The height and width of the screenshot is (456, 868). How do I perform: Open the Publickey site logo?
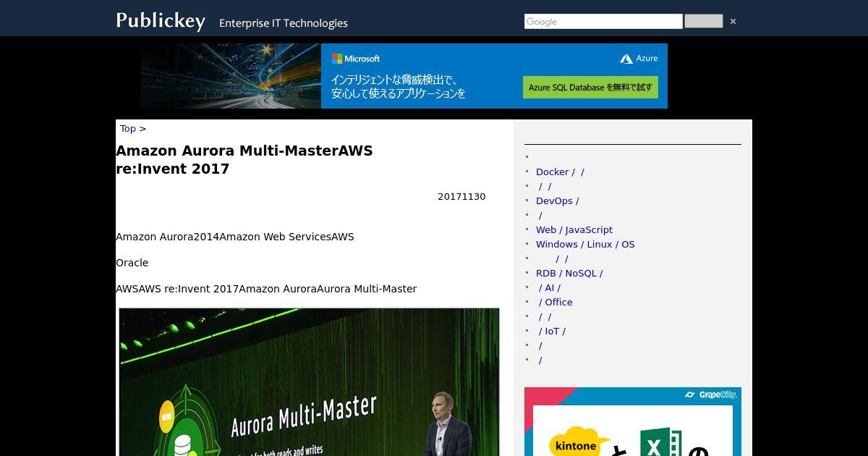pos(161,20)
